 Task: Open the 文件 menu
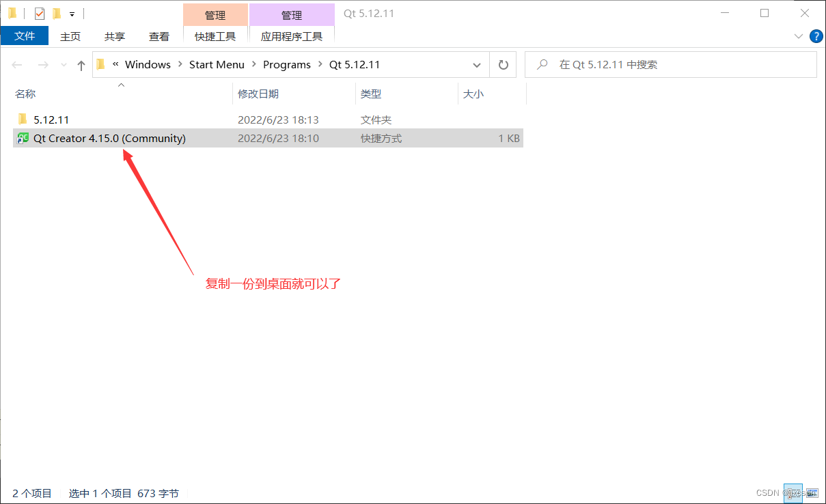click(x=25, y=36)
